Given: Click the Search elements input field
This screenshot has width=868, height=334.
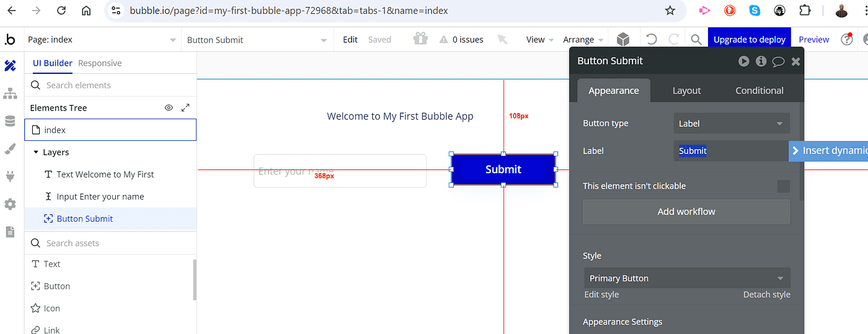Looking at the screenshot, I should 112,85.
